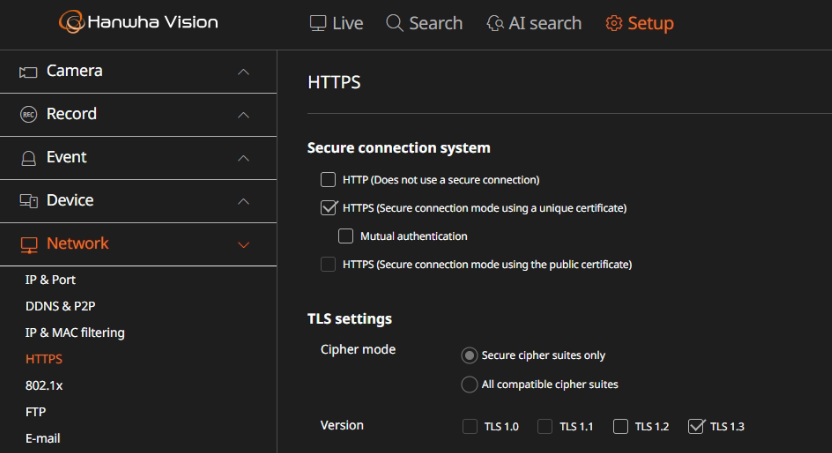832x453 pixels.
Task: Open the Live tab
Action: [x=336, y=23]
